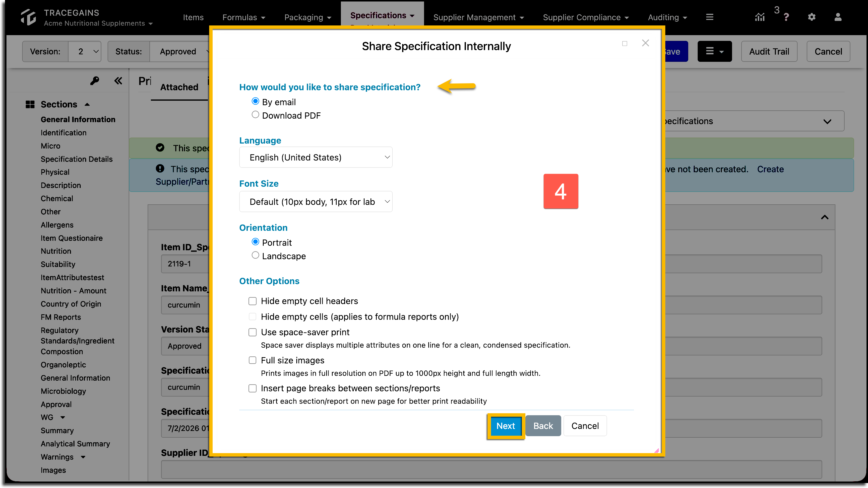Choose Portrait orientation

(255, 242)
